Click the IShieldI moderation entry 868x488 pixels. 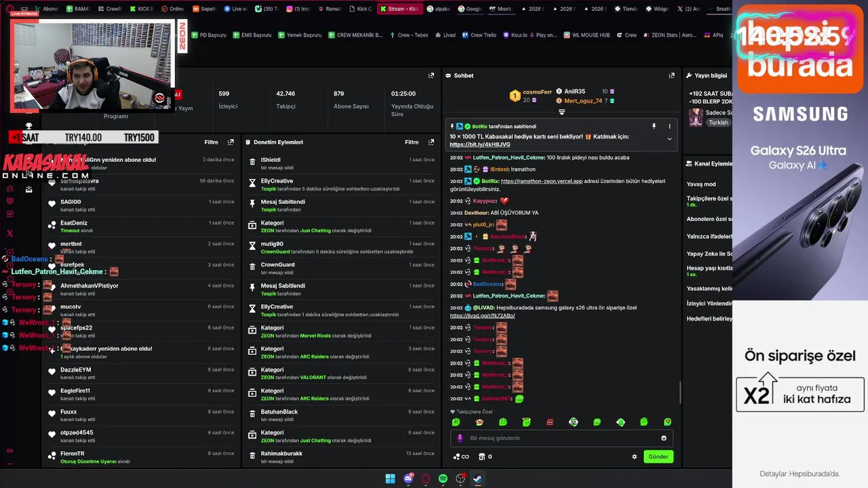342,163
